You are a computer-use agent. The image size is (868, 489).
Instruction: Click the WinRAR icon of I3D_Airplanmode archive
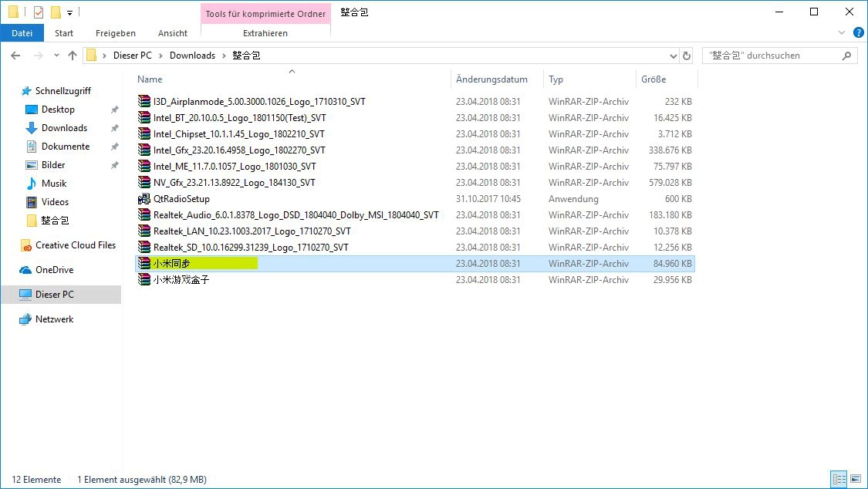[x=144, y=101]
